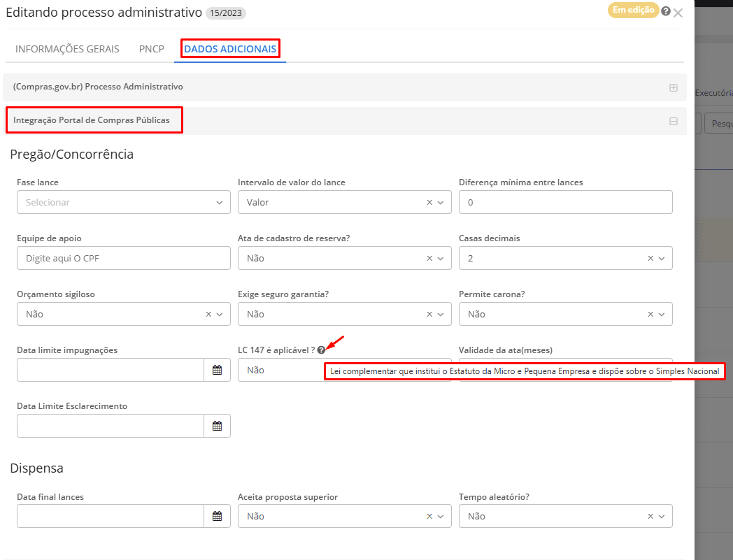This screenshot has height=560, width=733.
Task: Open the Exige seguro garantia dropdown
Action: coord(440,314)
